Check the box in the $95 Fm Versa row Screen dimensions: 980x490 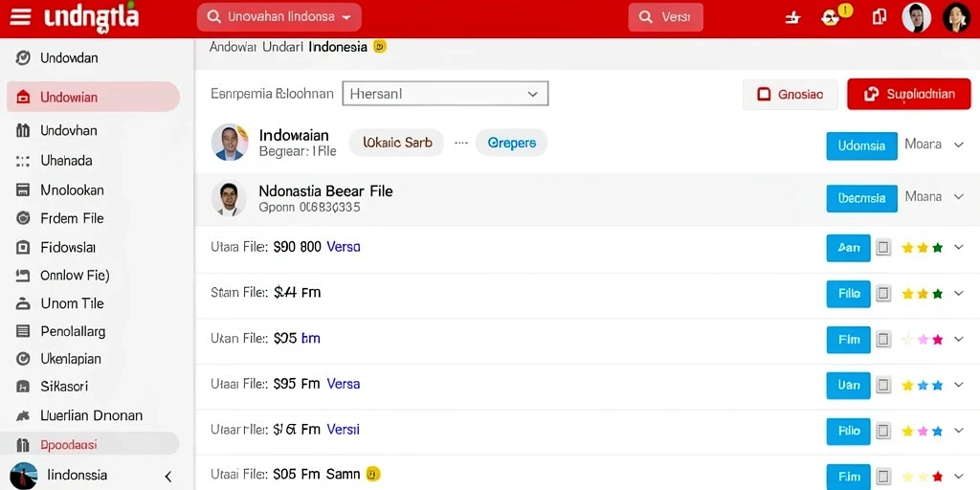pyautogui.click(x=883, y=385)
